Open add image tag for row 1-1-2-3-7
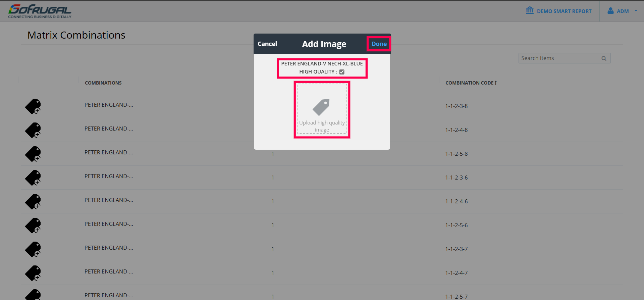 click(x=33, y=249)
